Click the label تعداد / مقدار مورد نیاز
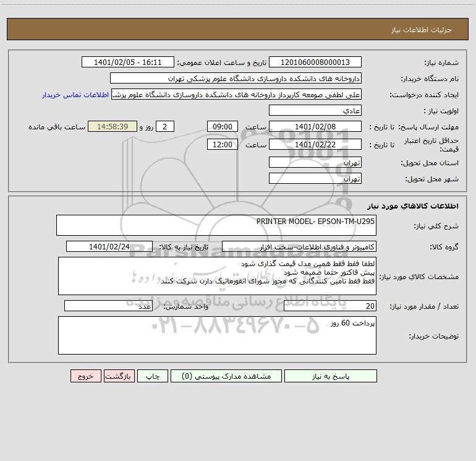Screen dimensions: 476x461 coord(424,307)
